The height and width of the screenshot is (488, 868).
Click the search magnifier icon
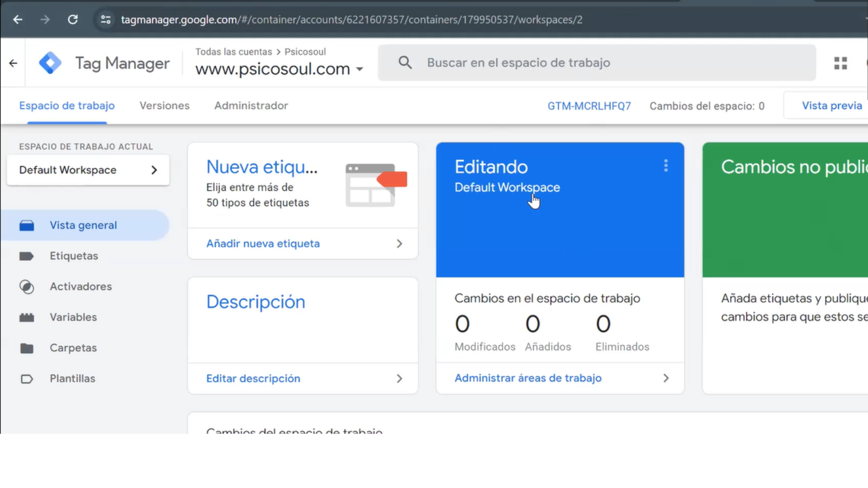point(405,62)
